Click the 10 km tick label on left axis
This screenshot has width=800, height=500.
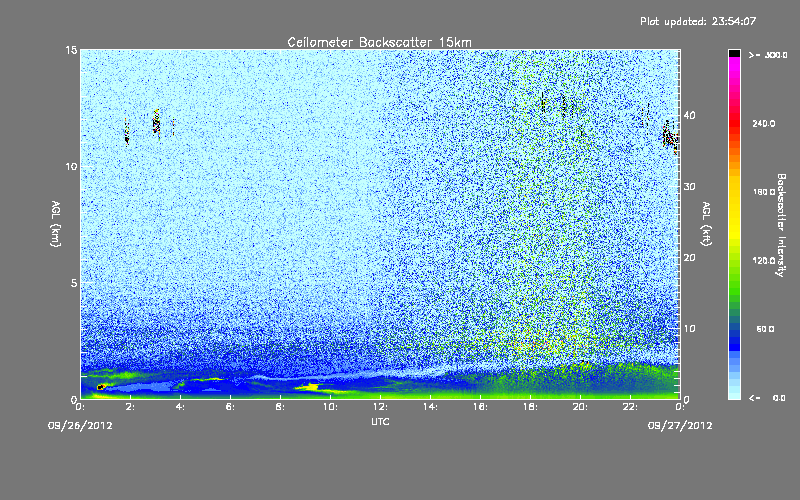coord(71,166)
